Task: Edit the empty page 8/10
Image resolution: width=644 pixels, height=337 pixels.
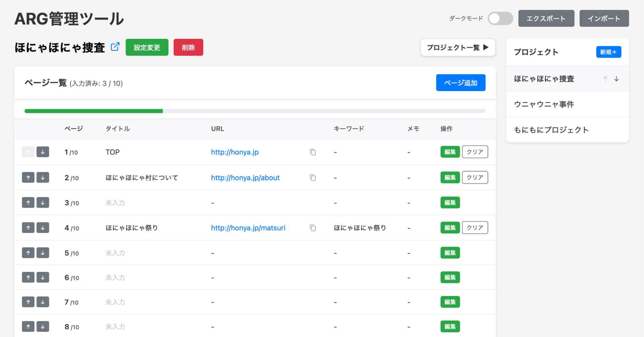Action: [x=450, y=327]
